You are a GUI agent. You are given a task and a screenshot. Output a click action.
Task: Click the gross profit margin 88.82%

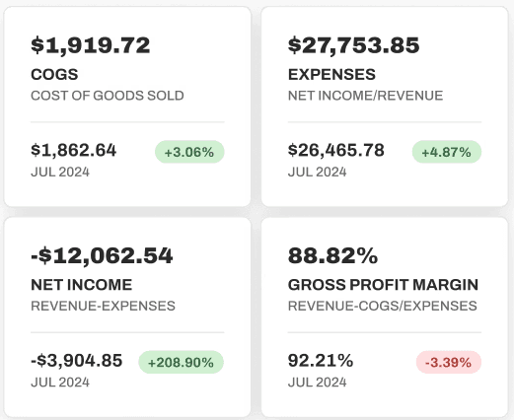[x=332, y=255]
